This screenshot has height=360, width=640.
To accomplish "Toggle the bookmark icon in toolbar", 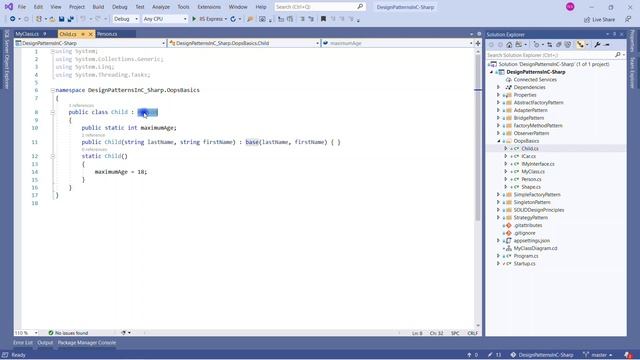I will 323,19.
